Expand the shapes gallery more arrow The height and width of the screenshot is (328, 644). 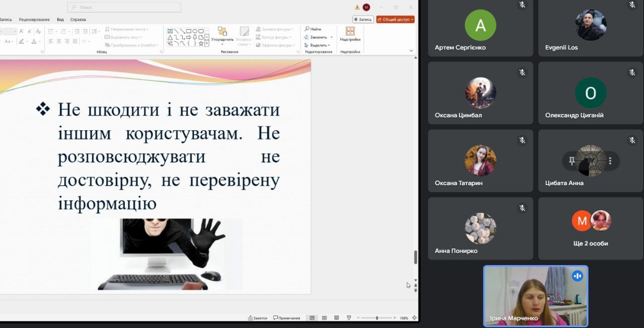207,44
